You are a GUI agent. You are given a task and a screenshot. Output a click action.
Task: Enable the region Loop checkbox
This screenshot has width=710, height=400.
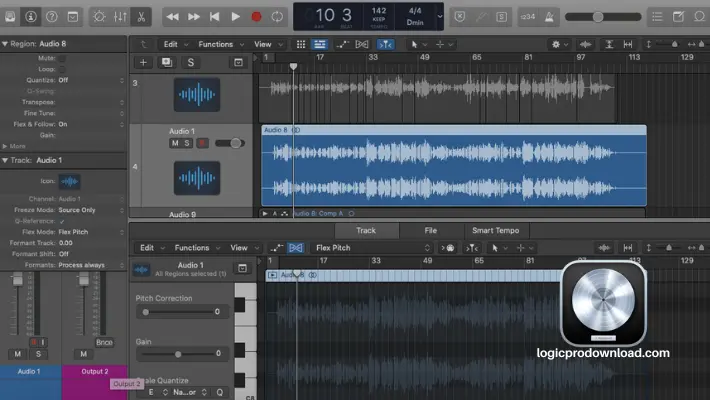pos(62,69)
